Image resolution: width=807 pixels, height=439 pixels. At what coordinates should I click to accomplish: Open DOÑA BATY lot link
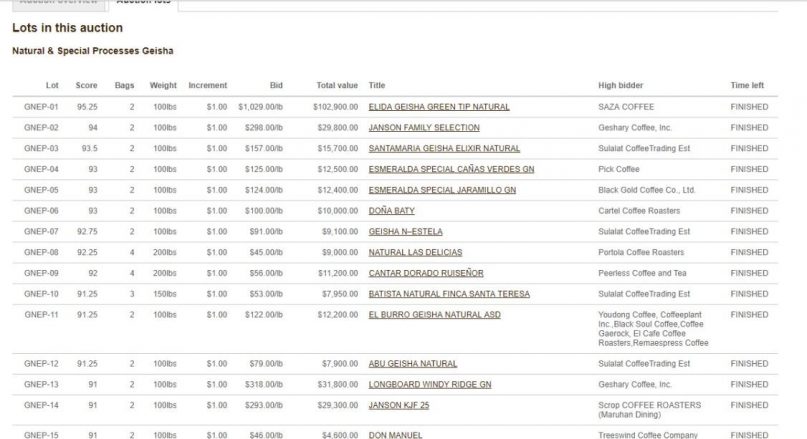(x=392, y=210)
